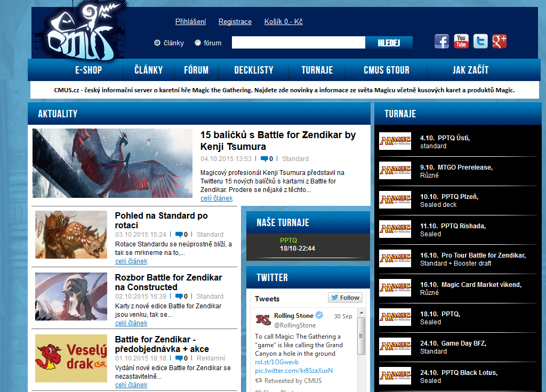Open the TURNAJE menu item
This screenshot has width=546, height=392.
(317, 70)
